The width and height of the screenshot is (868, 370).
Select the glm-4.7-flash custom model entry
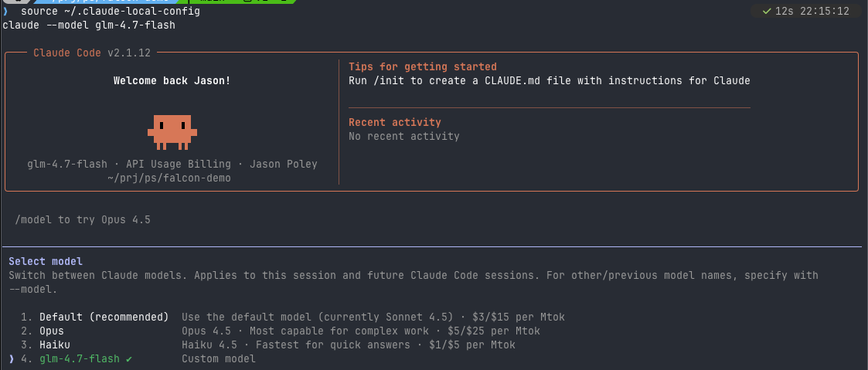point(80,358)
